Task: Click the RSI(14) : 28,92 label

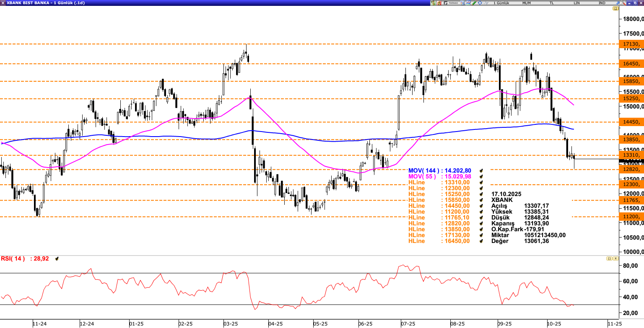Action: coord(25,258)
